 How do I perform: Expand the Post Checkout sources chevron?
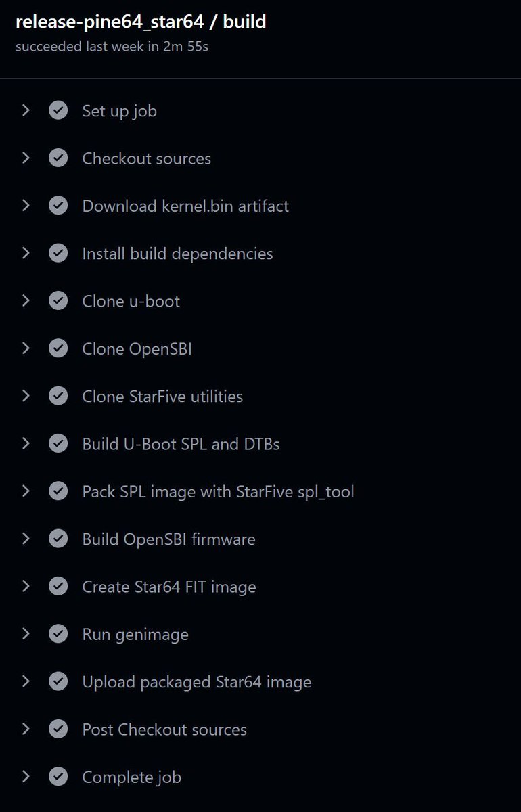coord(26,729)
